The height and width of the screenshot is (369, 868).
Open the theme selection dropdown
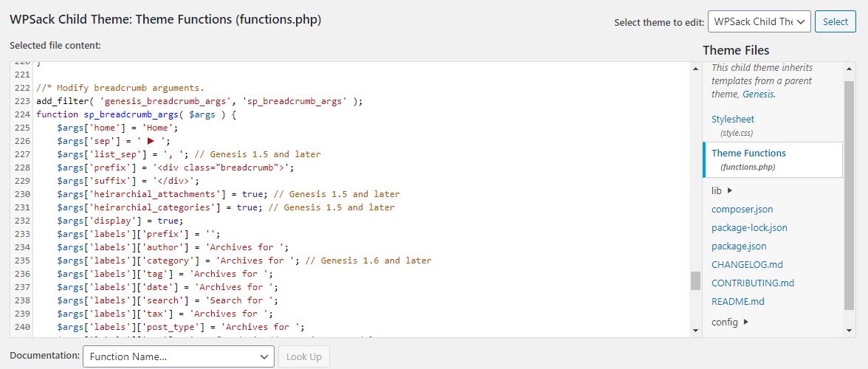(x=759, y=21)
